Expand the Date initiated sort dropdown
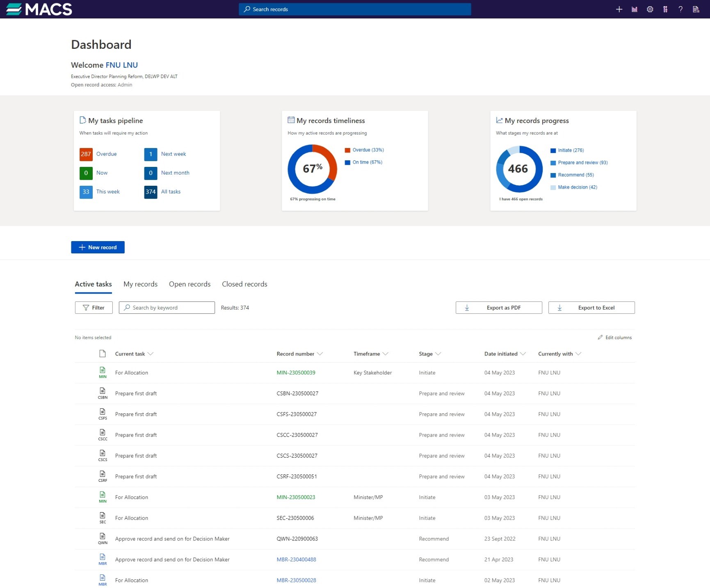The height and width of the screenshot is (588, 710). [523, 353]
